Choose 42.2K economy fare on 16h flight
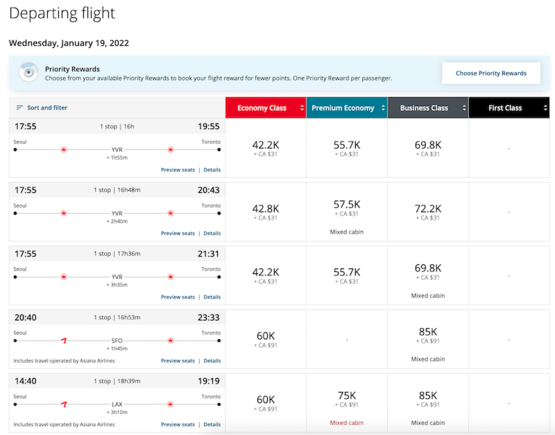The image size is (555, 435). (x=266, y=148)
